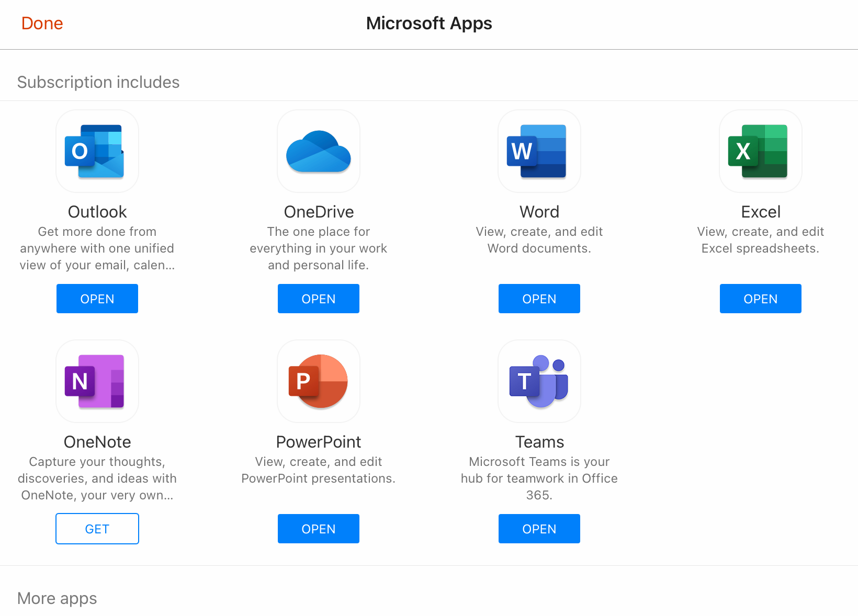
Task: Tap the Outlook app icon
Action: coord(97,151)
